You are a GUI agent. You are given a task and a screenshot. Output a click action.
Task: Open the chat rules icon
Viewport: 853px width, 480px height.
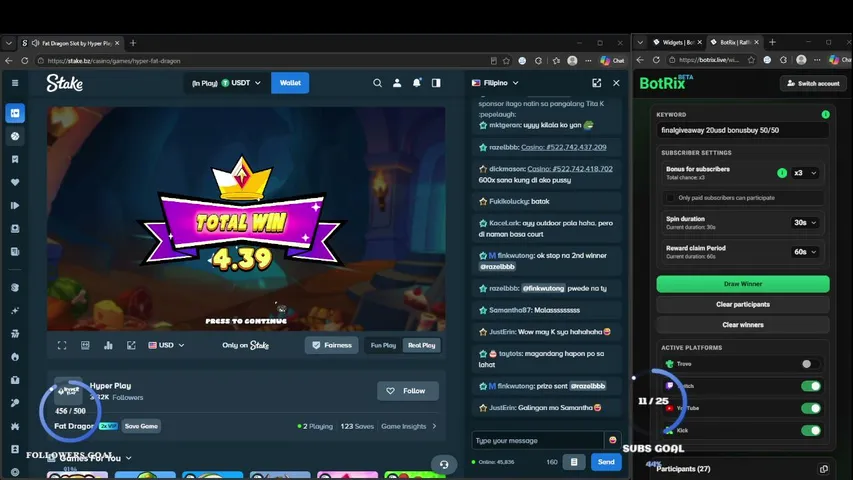pyautogui.click(x=574, y=461)
